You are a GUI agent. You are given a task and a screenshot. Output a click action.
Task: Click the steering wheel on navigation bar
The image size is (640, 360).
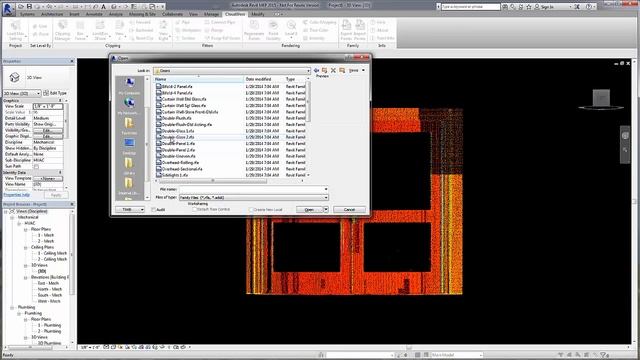(x=625, y=136)
